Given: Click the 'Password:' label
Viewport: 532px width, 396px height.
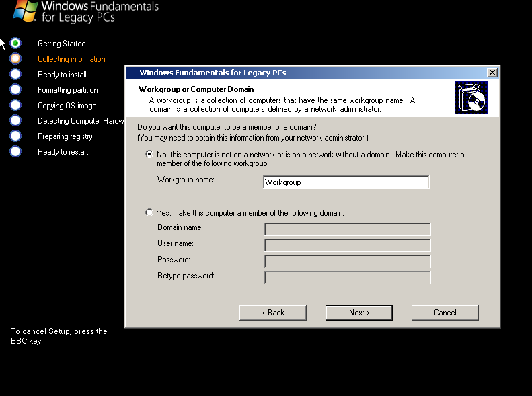Looking at the screenshot, I should click(174, 260).
